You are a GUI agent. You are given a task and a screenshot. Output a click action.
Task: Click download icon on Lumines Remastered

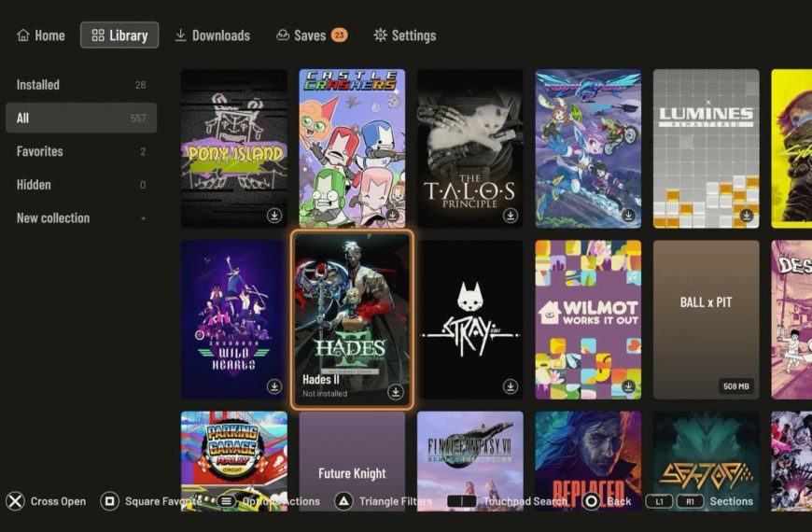coord(747,215)
